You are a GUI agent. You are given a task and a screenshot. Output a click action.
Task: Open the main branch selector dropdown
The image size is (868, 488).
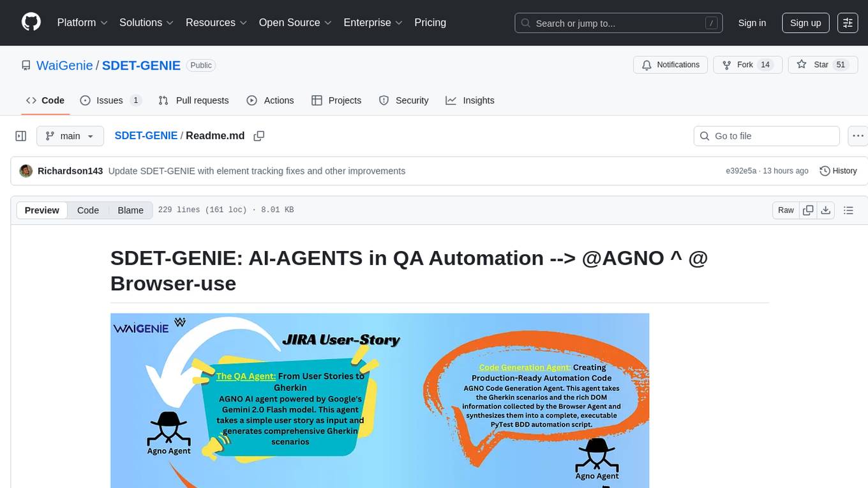point(70,136)
